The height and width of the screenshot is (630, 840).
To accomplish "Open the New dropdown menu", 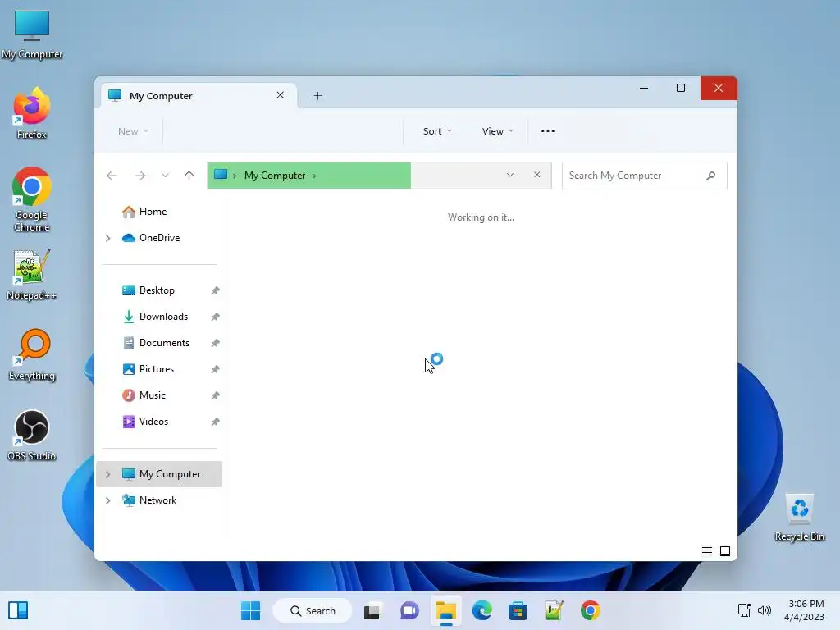I will (133, 131).
